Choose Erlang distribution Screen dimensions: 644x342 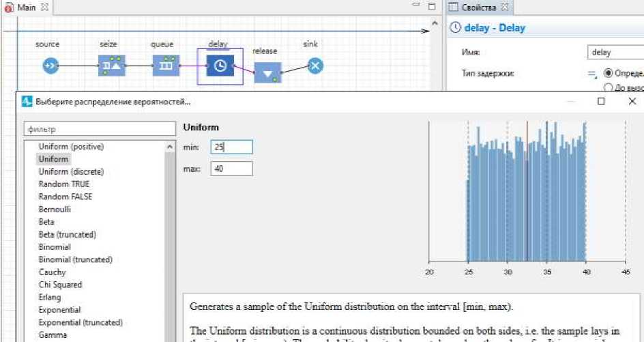[x=50, y=297]
